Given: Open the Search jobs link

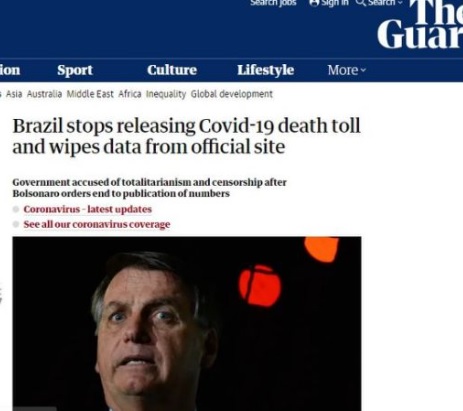Looking at the screenshot, I should [x=273, y=3].
